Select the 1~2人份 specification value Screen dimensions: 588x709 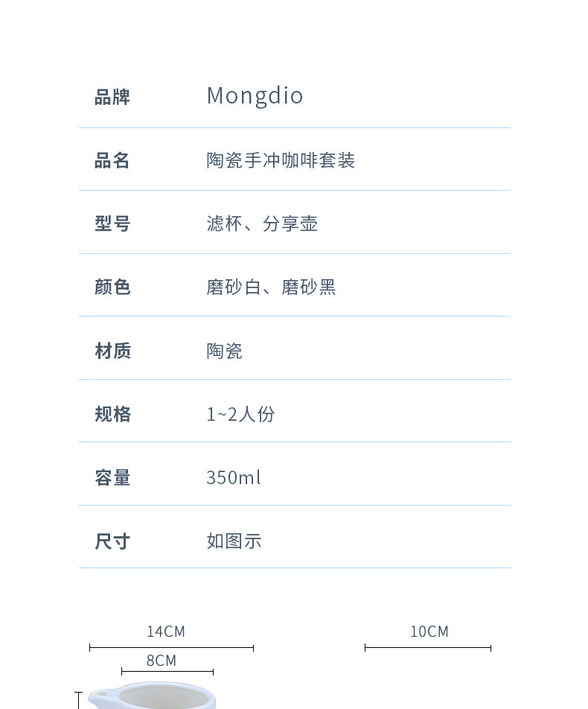click(240, 413)
